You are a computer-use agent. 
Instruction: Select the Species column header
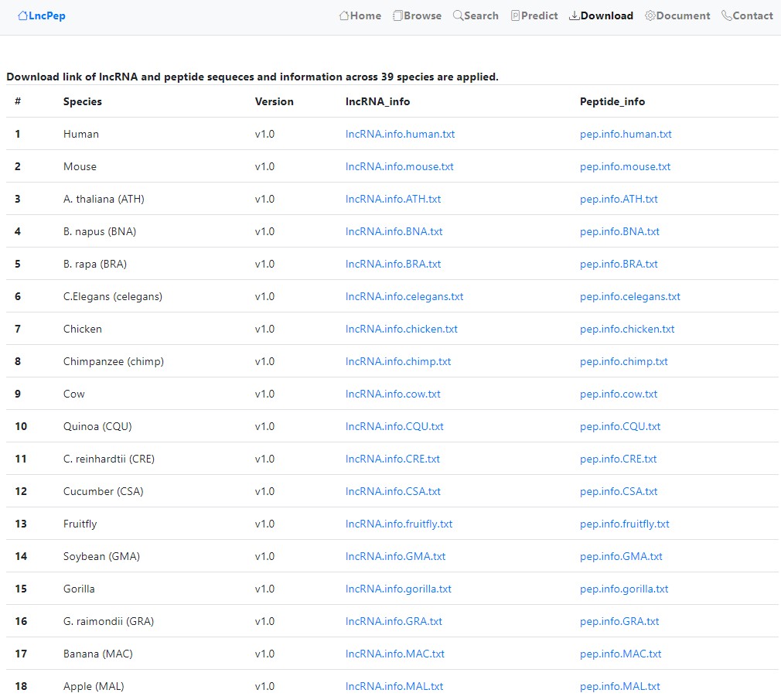(83, 101)
